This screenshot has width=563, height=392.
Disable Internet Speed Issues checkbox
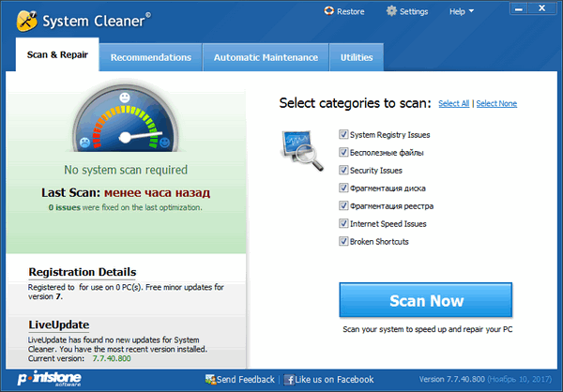click(343, 223)
